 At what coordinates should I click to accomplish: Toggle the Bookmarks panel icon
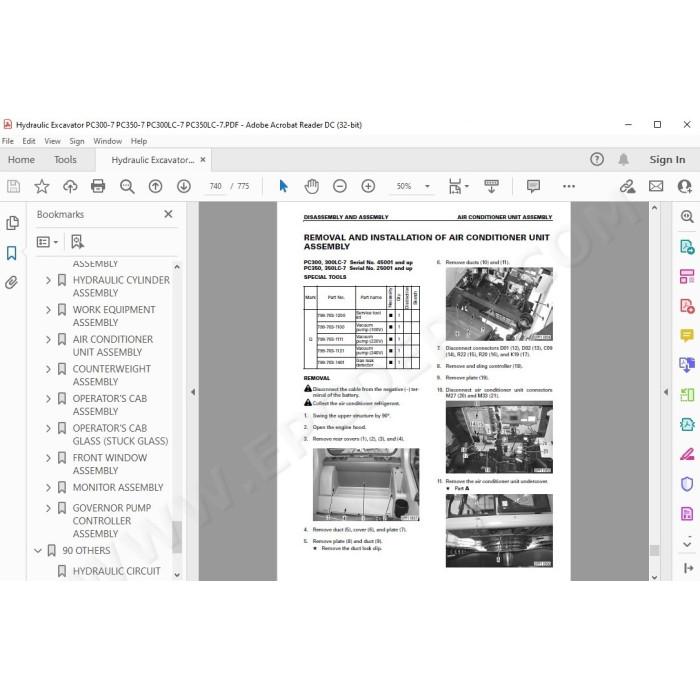tap(12, 253)
